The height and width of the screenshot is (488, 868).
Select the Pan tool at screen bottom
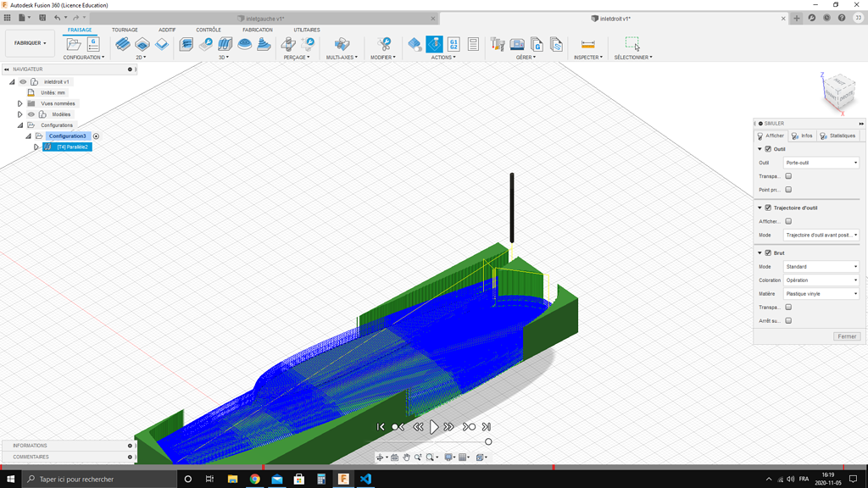click(x=407, y=457)
